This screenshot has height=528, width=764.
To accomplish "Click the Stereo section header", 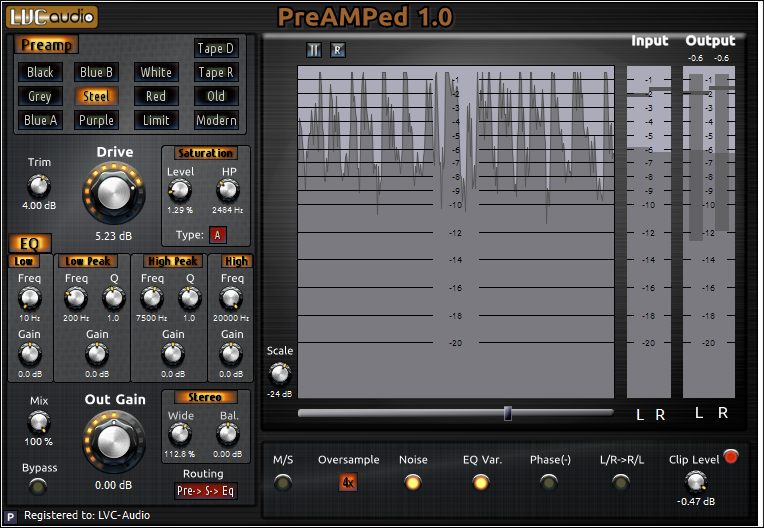I will tap(205, 397).
